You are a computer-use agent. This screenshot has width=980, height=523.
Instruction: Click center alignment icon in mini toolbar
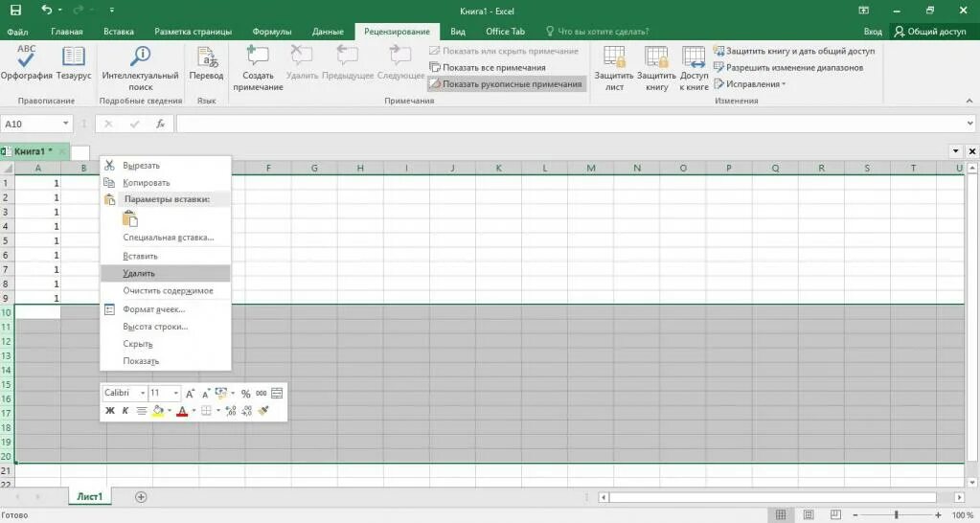click(x=142, y=411)
